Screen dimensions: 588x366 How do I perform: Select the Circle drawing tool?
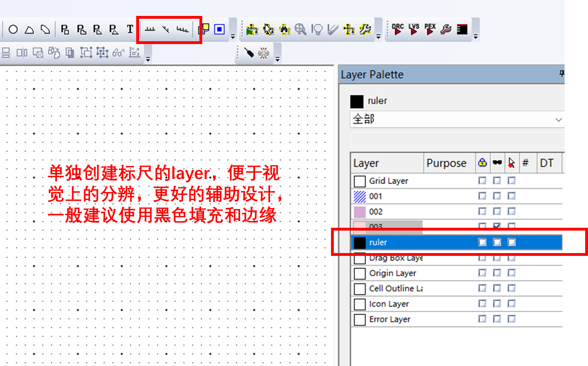pos(13,30)
